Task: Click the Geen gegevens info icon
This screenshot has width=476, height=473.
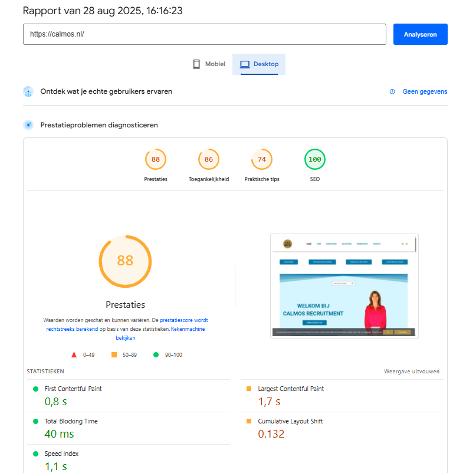Action: click(392, 92)
